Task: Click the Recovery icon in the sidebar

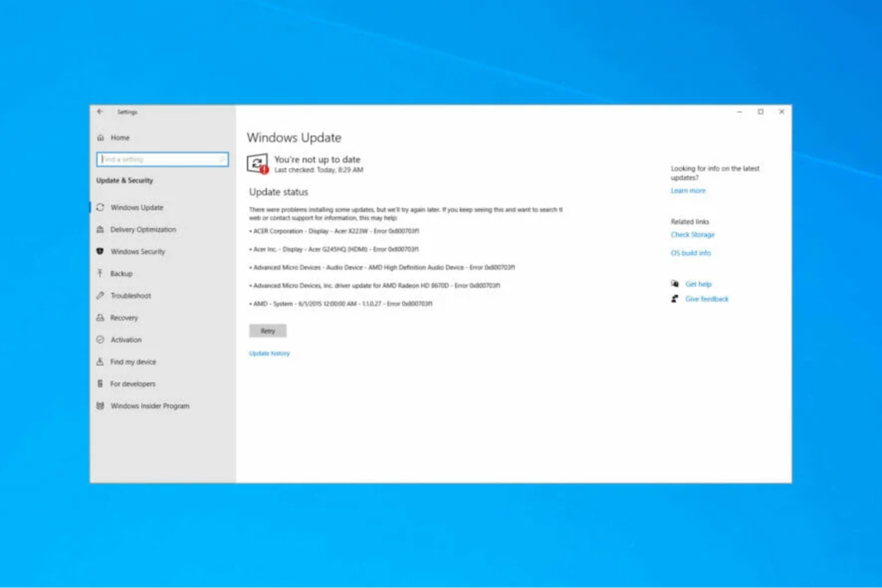Action: [x=101, y=318]
